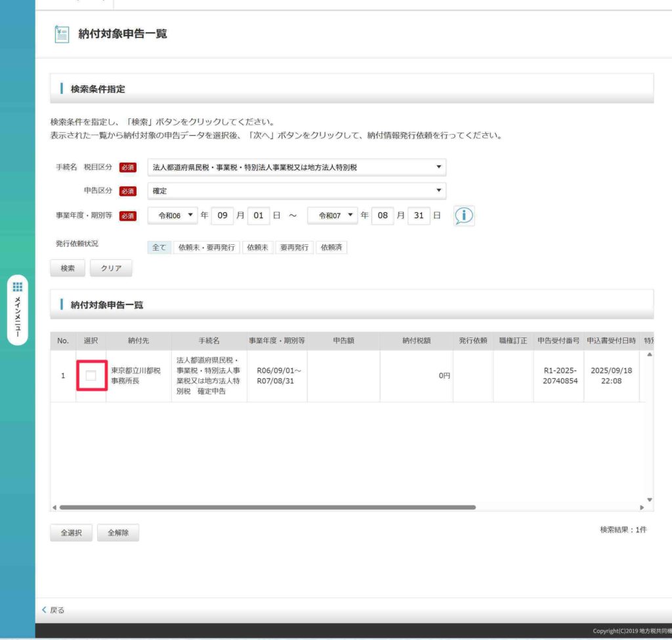Open main menu grid icon
672x640 pixels.
click(18, 287)
